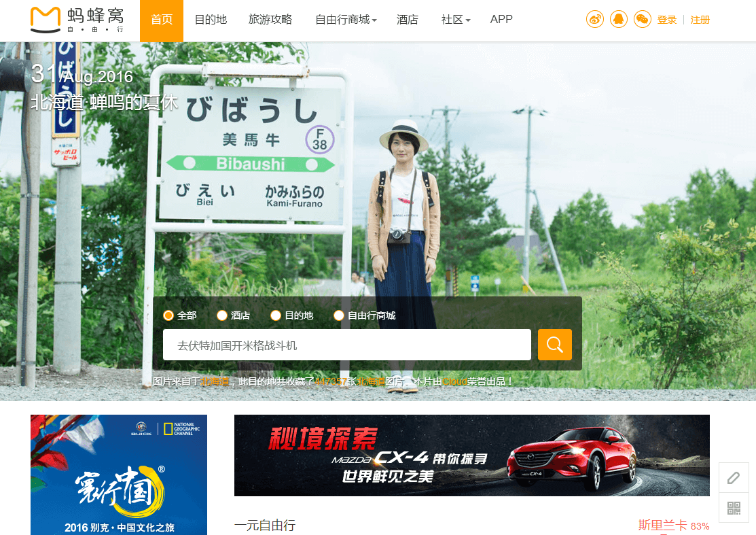Click the 登录 login link
Viewport: 756px width, 535px height.
click(667, 20)
